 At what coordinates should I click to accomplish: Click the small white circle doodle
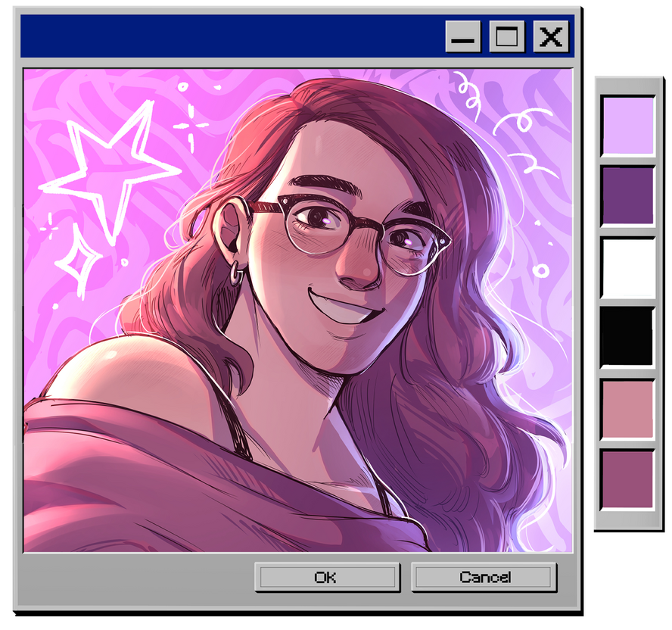pos(540,270)
